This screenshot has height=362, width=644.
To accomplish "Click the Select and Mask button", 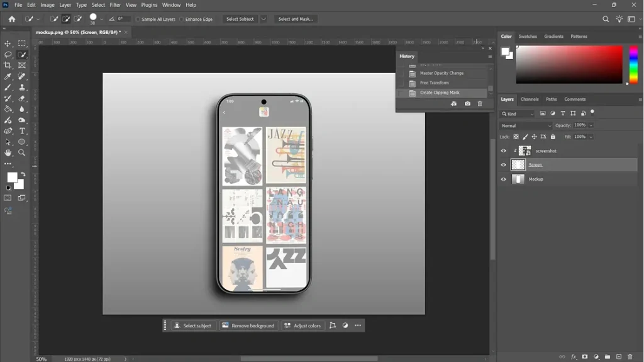I will [296, 19].
